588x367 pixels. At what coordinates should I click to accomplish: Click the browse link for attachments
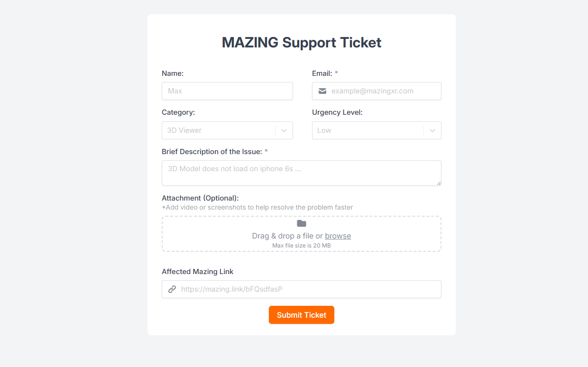[x=338, y=236]
